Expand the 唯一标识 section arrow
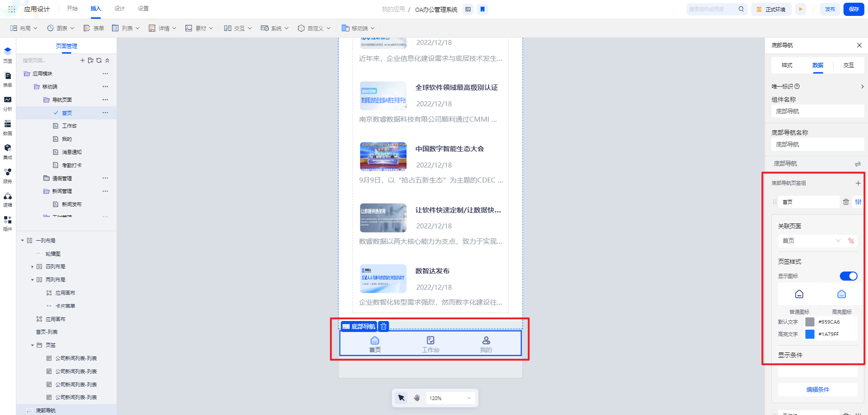868x415 pixels. tap(862, 86)
